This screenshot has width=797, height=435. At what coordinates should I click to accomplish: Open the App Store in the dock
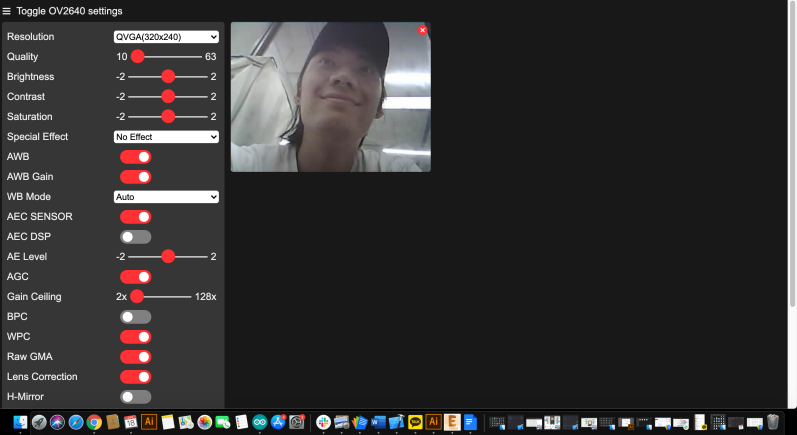278,422
